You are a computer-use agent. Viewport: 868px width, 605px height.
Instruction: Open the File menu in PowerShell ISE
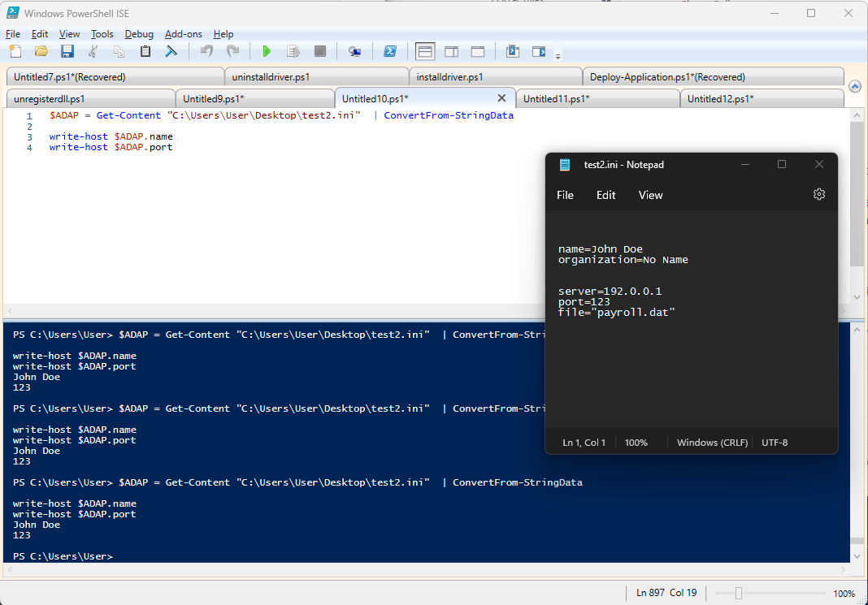pyautogui.click(x=13, y=34)
